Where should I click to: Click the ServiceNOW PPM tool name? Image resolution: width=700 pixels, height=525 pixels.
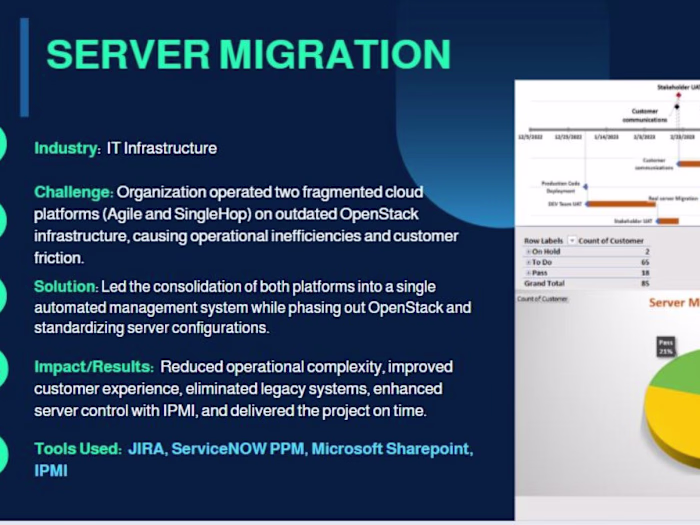[238, 449]
